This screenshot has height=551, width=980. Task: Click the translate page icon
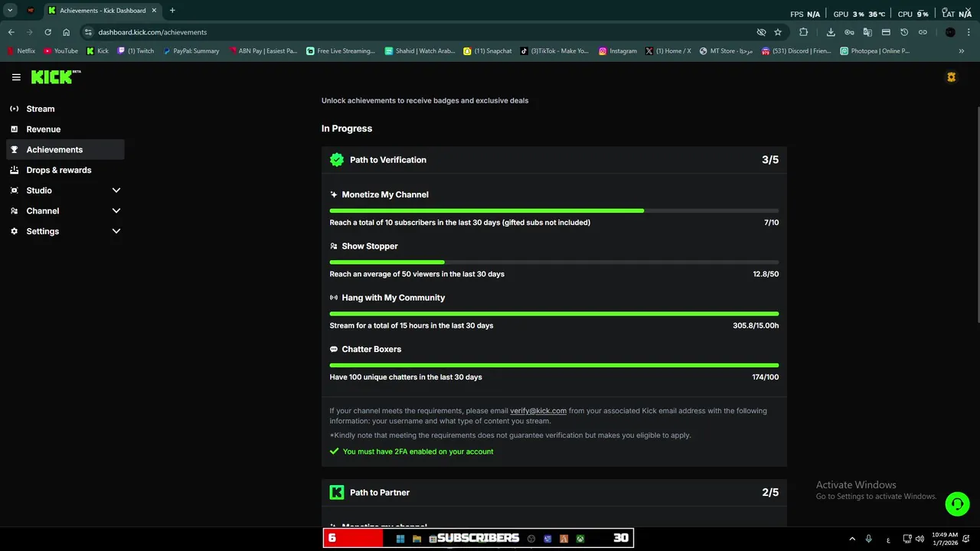(867, 32)
